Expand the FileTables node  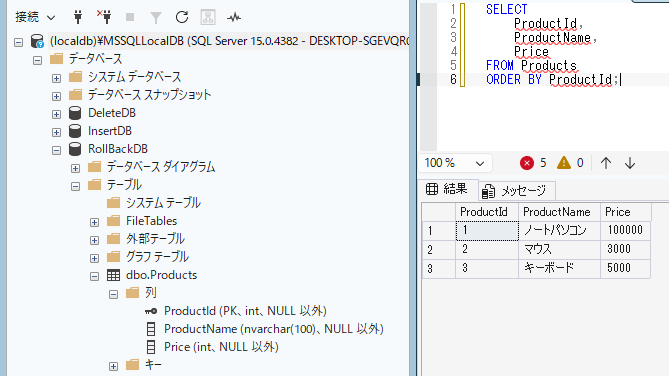point(94,222)
